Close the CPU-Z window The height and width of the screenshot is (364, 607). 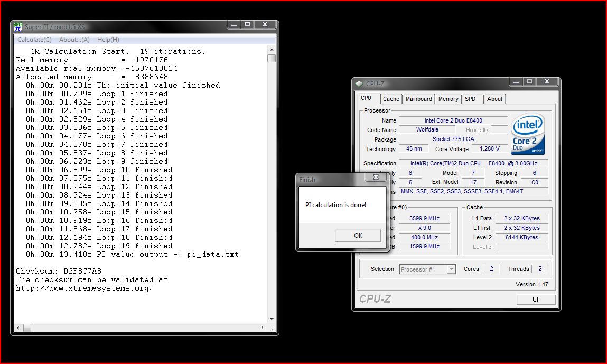[x=547, y=82]
